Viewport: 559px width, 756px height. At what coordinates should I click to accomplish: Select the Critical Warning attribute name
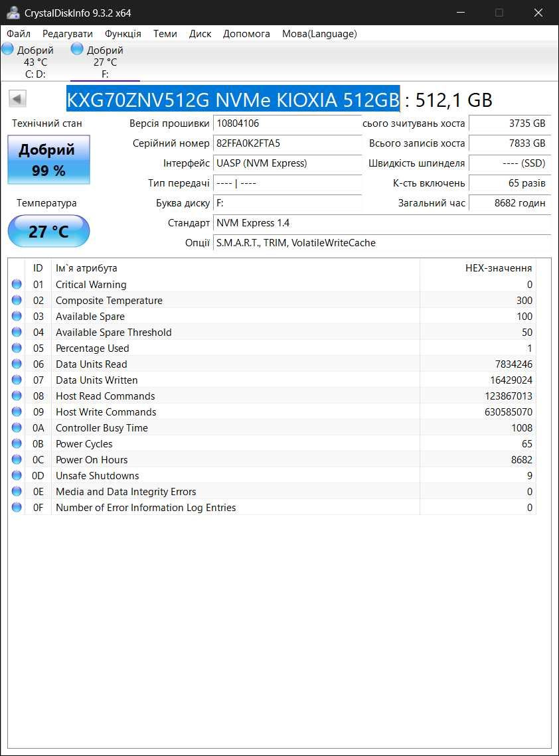coord(91,285)
